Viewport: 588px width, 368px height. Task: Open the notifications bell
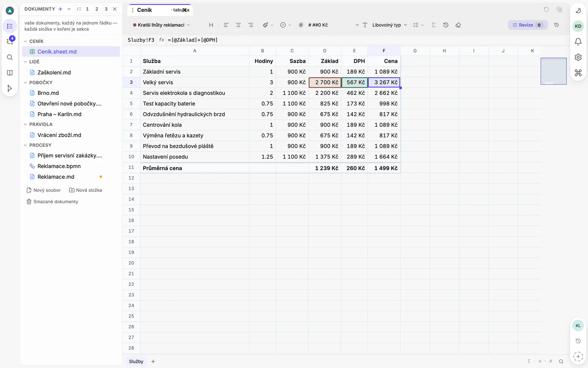(x=578, y=42)
